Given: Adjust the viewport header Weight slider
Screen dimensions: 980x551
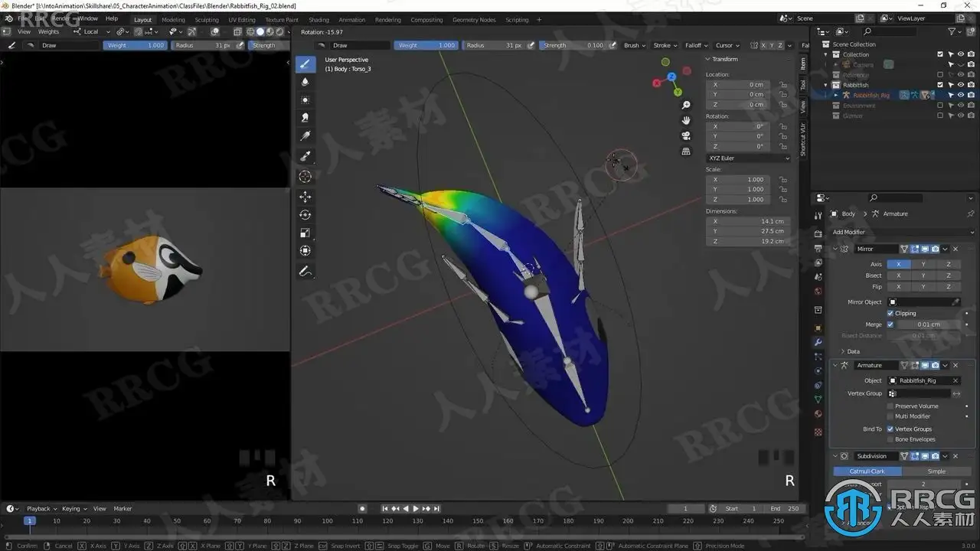Looking at the screenshot, I should pos(426,45).
